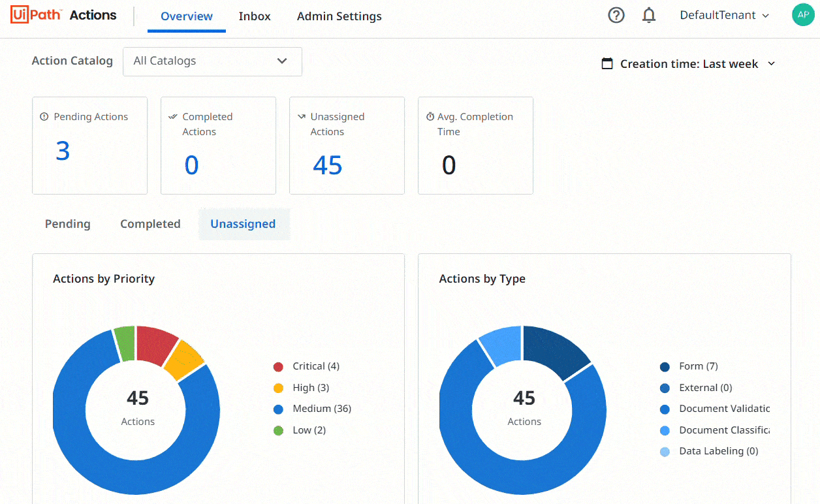Click the Completed Actions double-check icon
The image size is (820, 504).
173,117
